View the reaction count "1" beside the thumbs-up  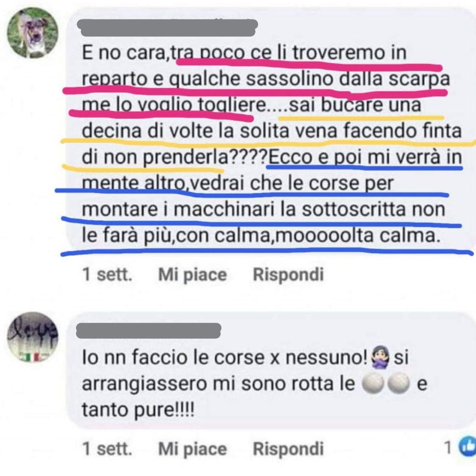tap(448, 447)
